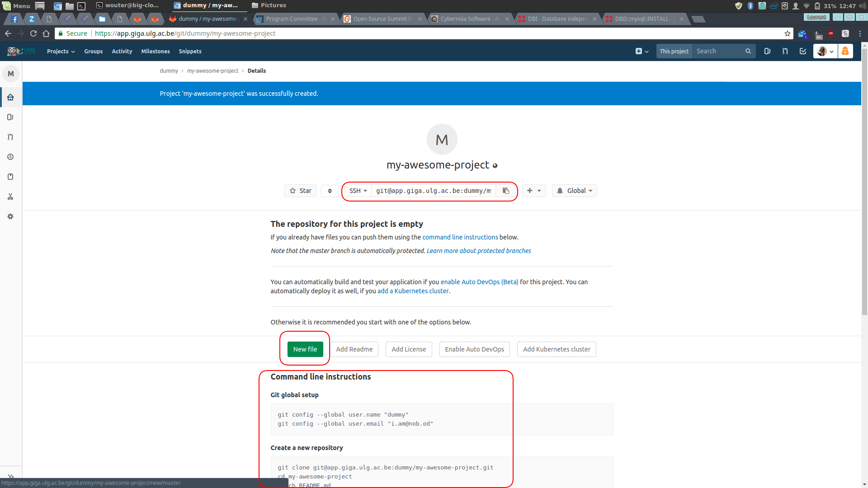Click the Add License button
This screenshot has width=868, height=488.
[409, 349]
